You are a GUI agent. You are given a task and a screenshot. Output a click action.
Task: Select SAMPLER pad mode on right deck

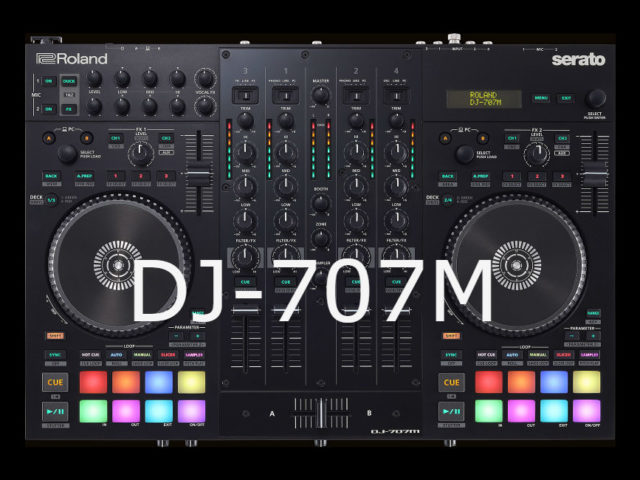tap(589, 355)
